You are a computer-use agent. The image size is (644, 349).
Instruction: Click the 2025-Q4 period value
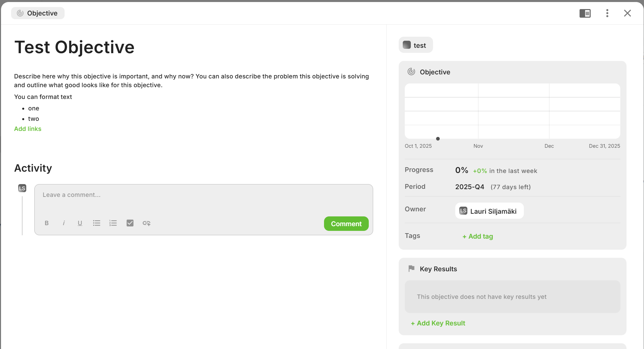point(469,187)
